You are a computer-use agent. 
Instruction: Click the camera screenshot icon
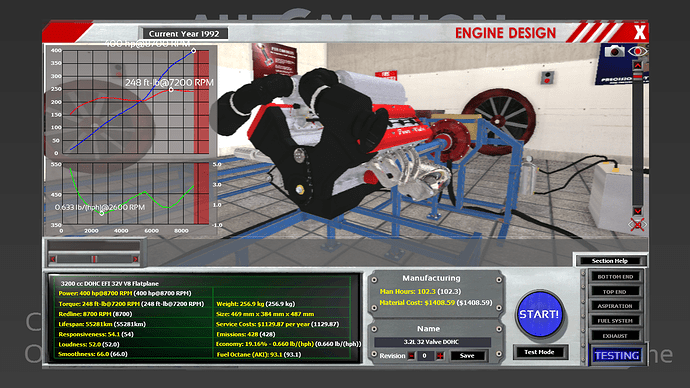(614, 51)
